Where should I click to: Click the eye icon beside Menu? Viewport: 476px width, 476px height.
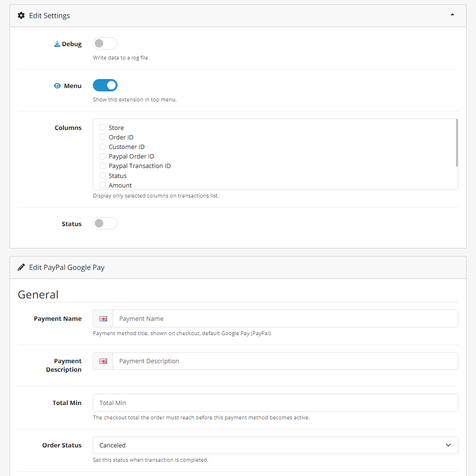pyautogui.click(x=57, y=86)
